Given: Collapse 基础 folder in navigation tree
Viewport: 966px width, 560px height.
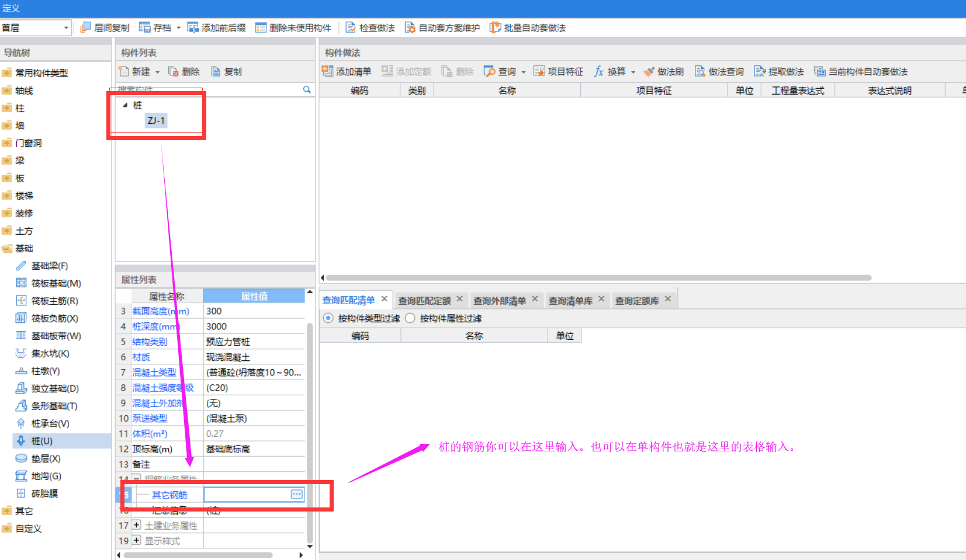Looking at the screenshot, I should (x=7, y=248).
